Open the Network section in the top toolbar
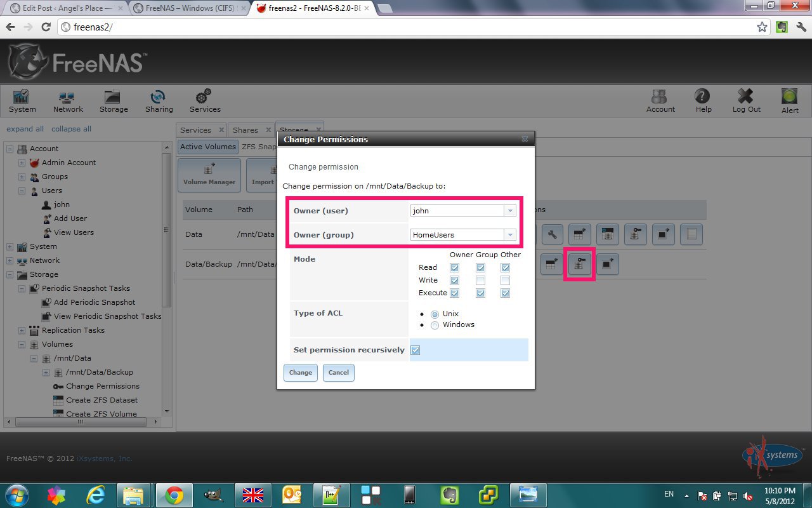Screen dimensions: 812x508 point(68,101)
